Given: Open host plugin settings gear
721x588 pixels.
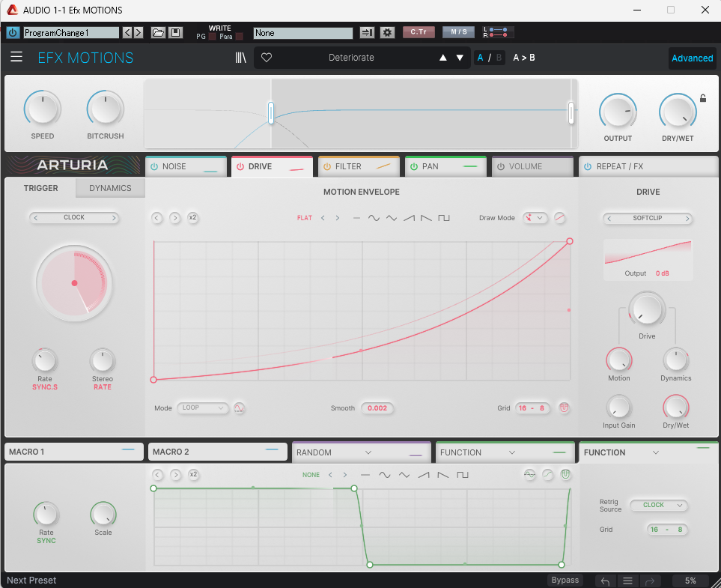Looking at the screenshot, I should (x=387, y=33).
